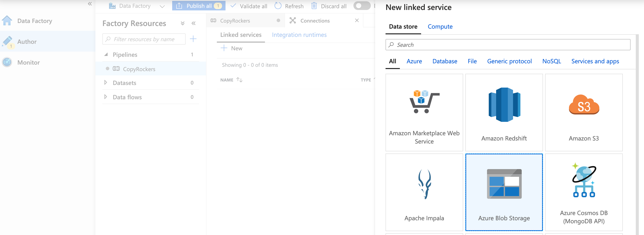Collapse all Factory Resources with double chevron down
644x235 pixels.
183,23
